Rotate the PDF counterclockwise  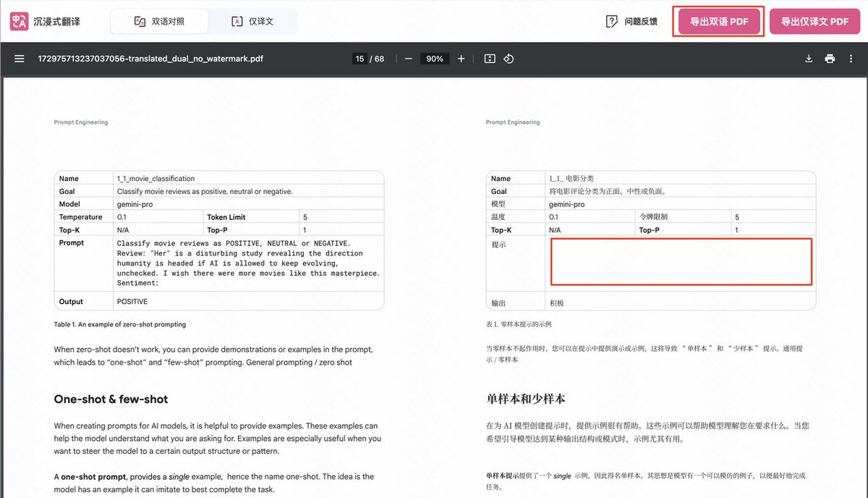[509, 59]
